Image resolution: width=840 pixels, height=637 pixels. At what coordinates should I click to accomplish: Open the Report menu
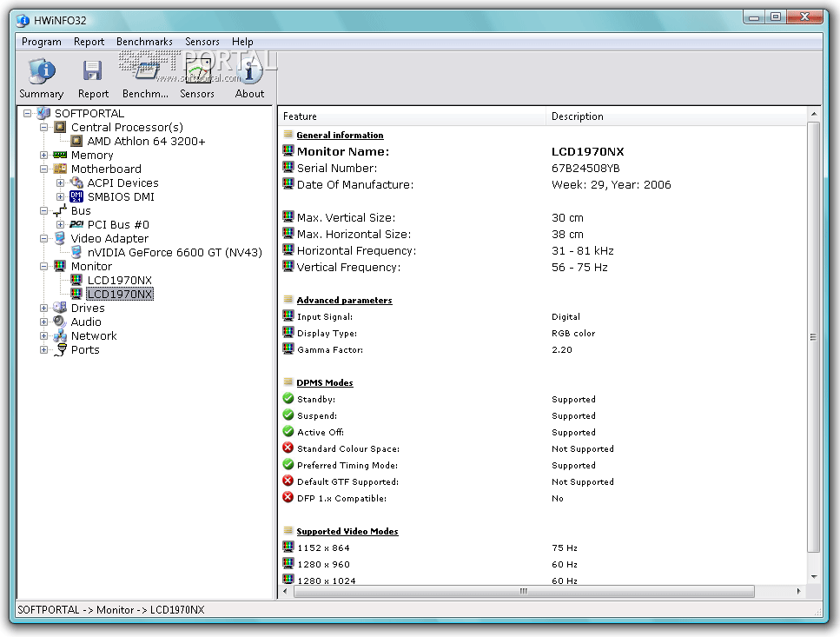[x=89, y=42]
